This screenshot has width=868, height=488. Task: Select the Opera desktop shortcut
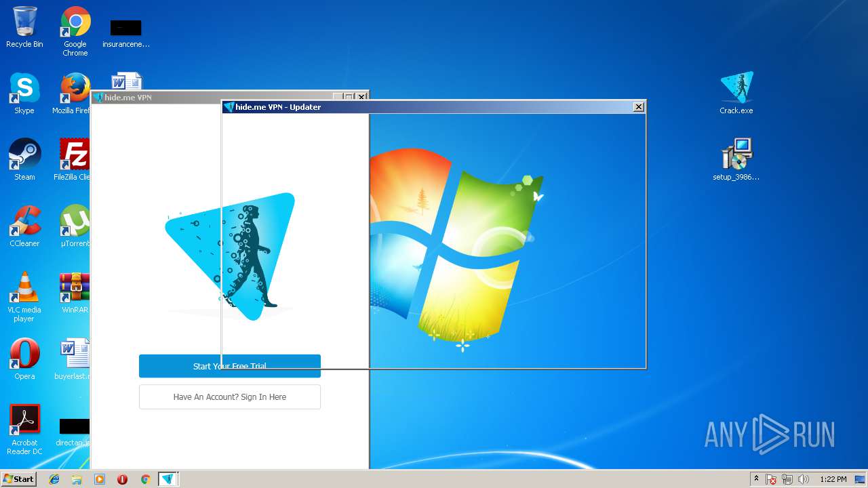(24, 359)
